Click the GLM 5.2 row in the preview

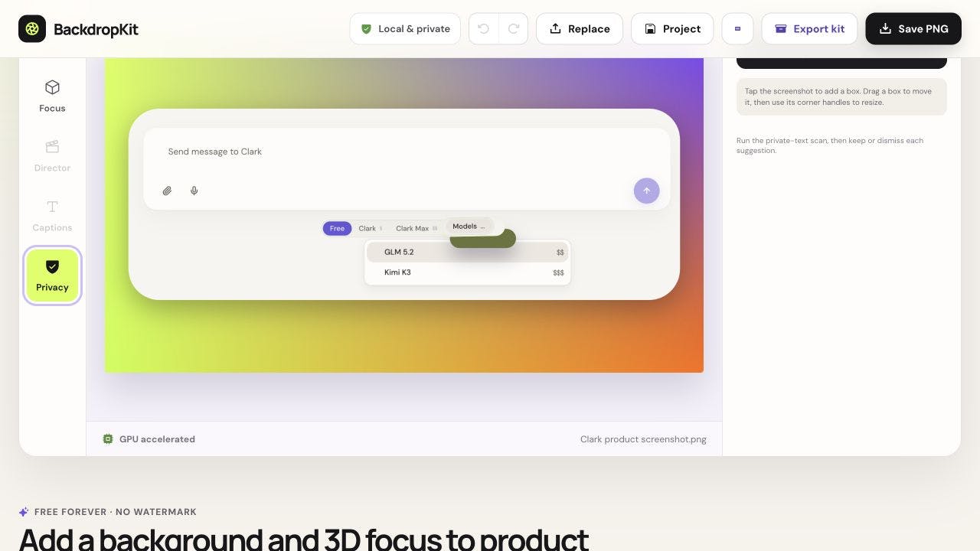(x=468, y=252)
